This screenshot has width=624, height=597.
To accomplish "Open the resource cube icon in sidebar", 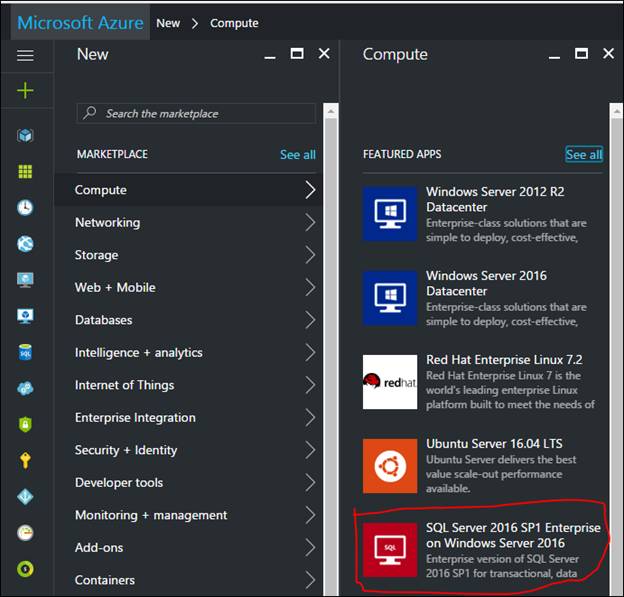I will [x=25, y=136].
